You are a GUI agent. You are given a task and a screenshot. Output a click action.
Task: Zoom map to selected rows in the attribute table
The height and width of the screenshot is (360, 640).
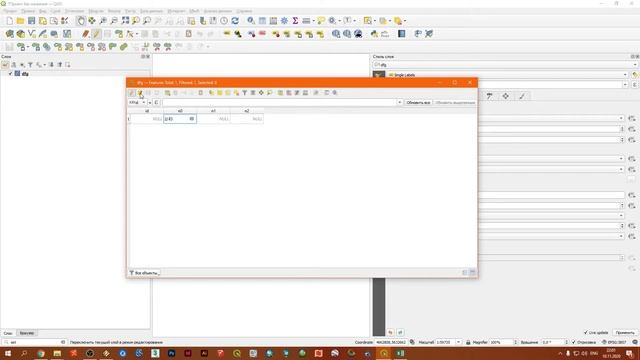coord(269,93)
